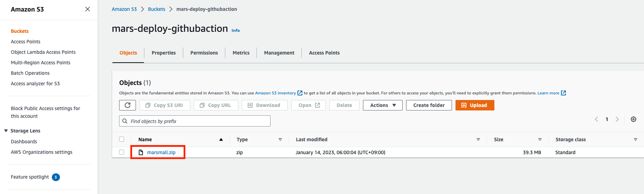Open AWS Organizations settings
This screenshot has height=194, width=644.
tap(42, 152)
